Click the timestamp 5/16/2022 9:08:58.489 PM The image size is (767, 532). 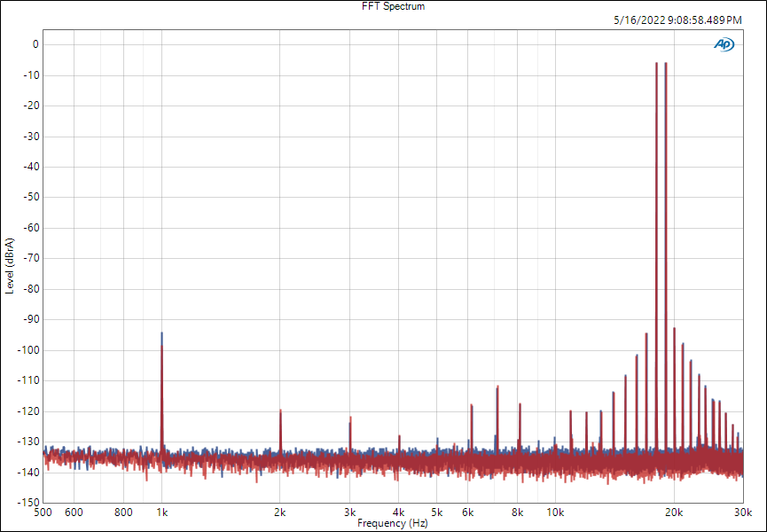point(677,20)
